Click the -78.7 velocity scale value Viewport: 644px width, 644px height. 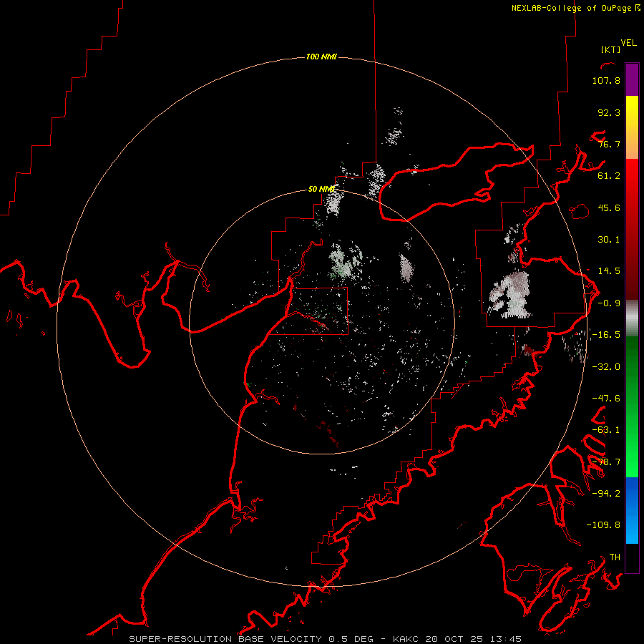click(x=606, y=462)
